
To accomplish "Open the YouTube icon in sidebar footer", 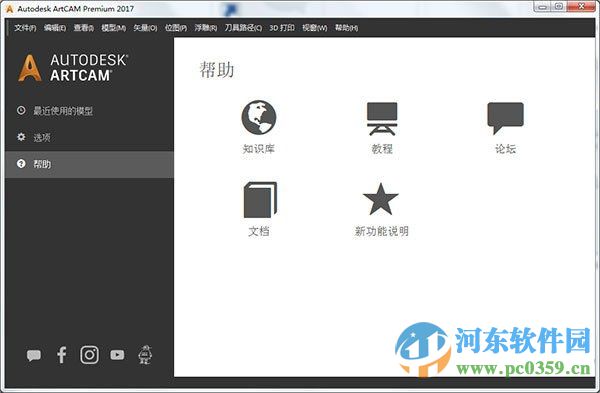I will tap(117, 355).
